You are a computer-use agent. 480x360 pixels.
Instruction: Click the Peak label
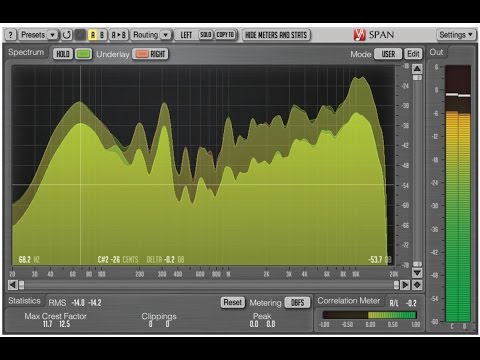[x=262, y=316]
